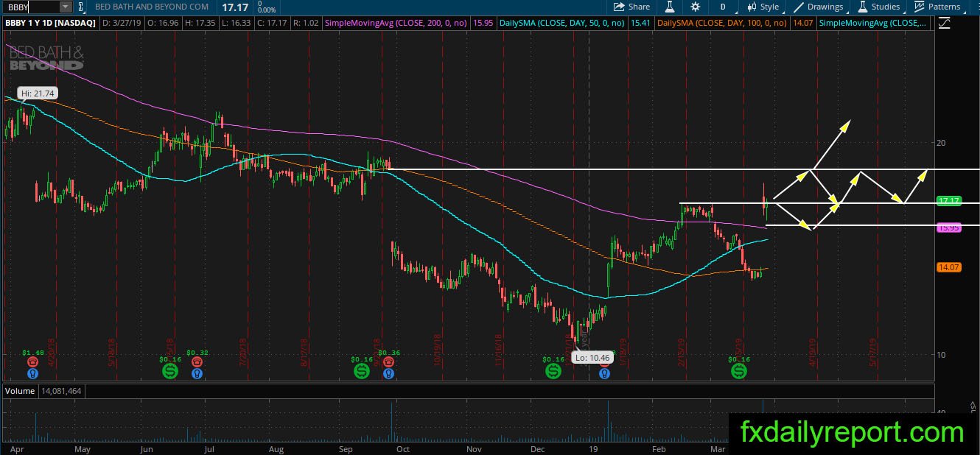Viewport: 980px width, 455px height.
Task: Click the Jul label on time axis
Action: pyautogui.click(x=209, y=448)
